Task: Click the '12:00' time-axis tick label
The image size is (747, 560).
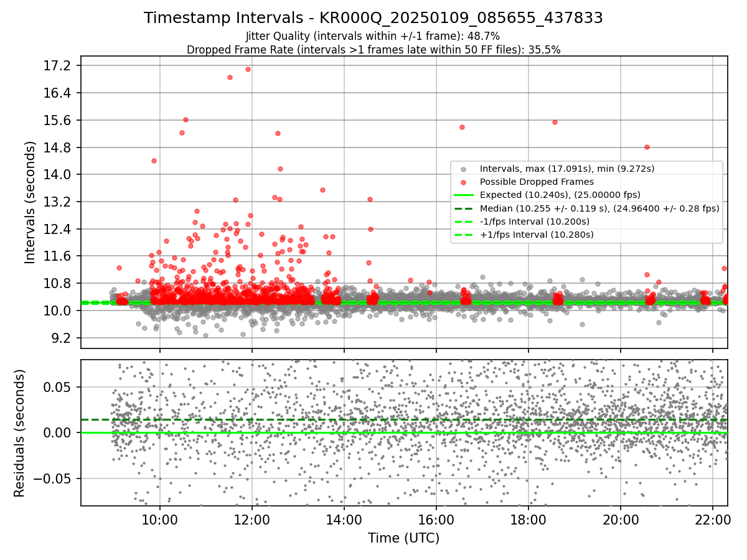Action: coord(252,520)
